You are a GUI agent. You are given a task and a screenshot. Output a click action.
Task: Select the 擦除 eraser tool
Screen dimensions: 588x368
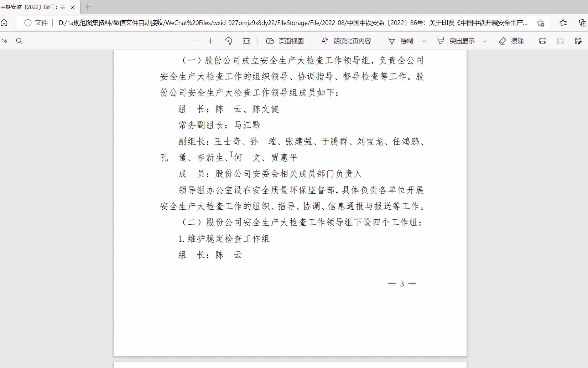click(x=511, y=41)
